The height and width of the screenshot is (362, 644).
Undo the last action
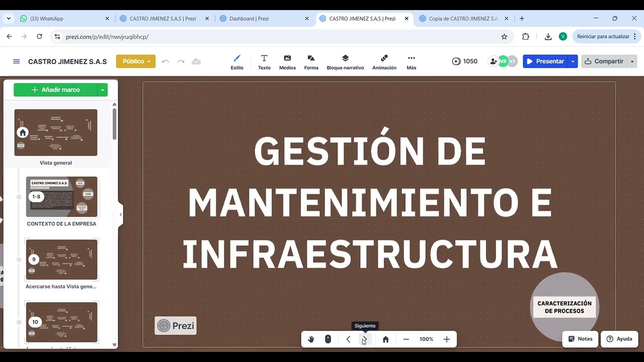pos(166,61)
